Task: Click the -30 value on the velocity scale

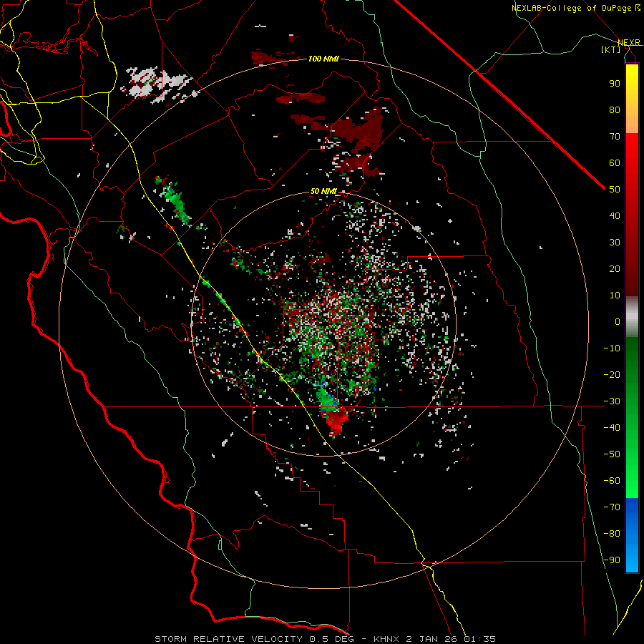Action: click(x=612, y=401)
